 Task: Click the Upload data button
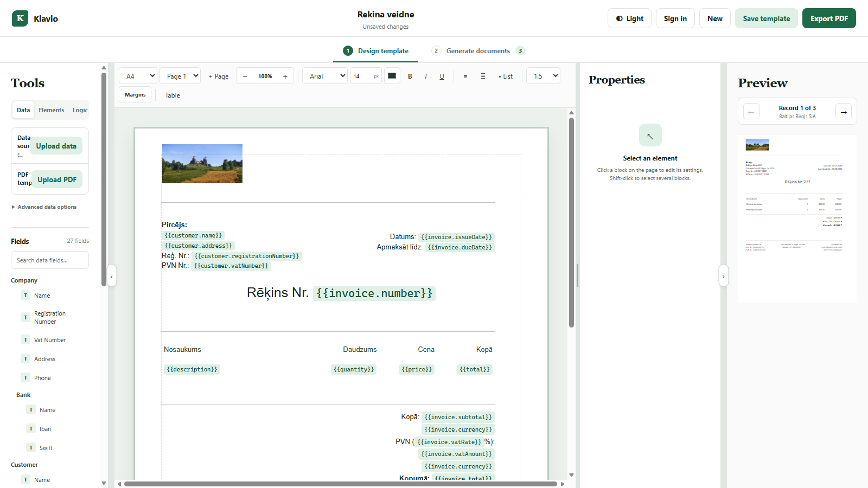pyautogui.click(x=56, y=146)
